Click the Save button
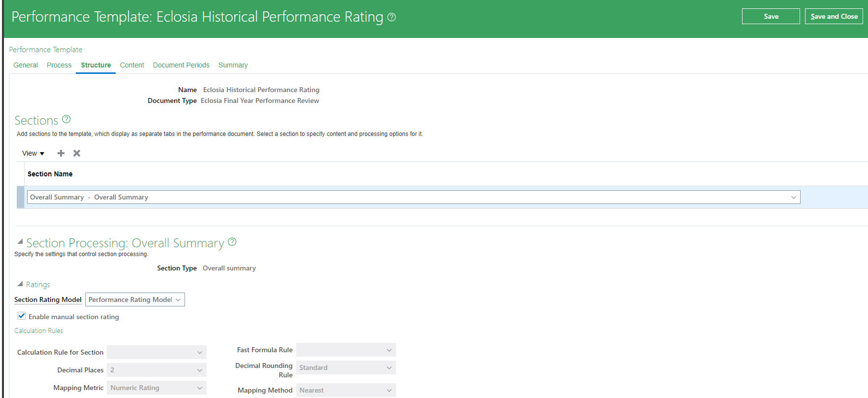Image resolution: width=868 pixels, height=398 pixels. 771,16
